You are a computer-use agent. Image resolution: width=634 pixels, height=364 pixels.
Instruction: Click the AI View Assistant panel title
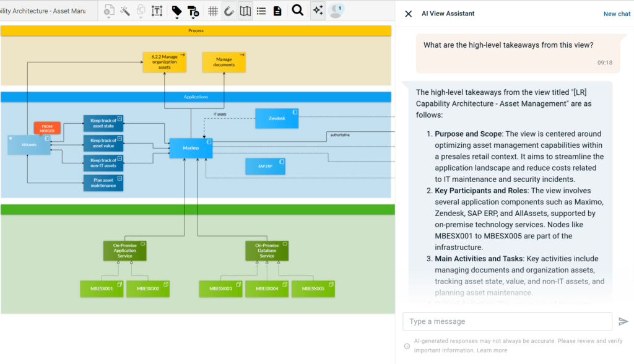pyautogui.click(x=448, y=14)
